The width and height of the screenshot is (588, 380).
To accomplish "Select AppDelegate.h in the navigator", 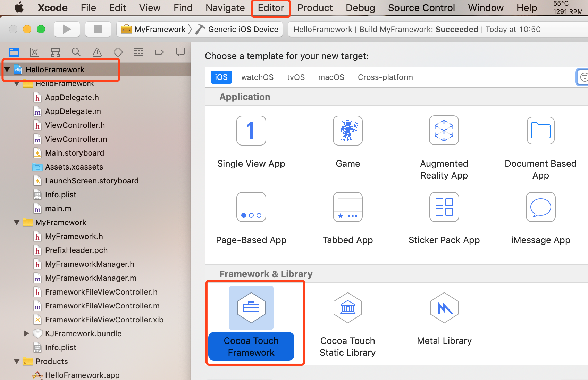I will [72, 97].
